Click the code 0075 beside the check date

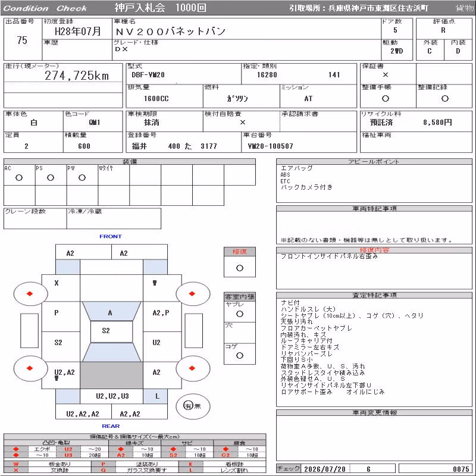(461, 469)
